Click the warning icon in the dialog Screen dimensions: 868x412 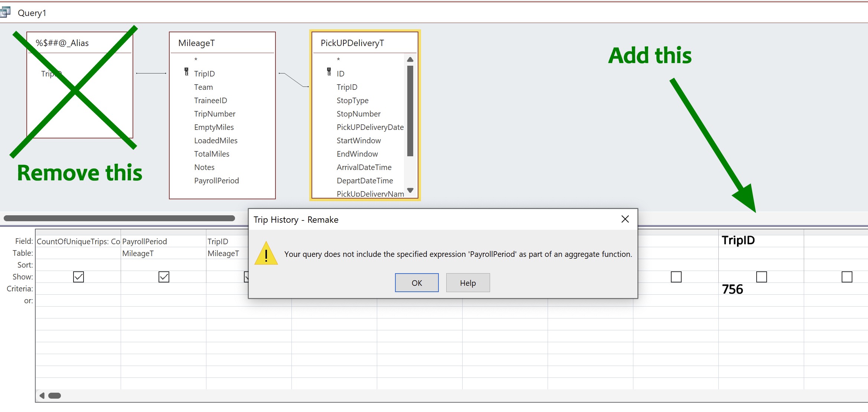[x=266, y=254]
